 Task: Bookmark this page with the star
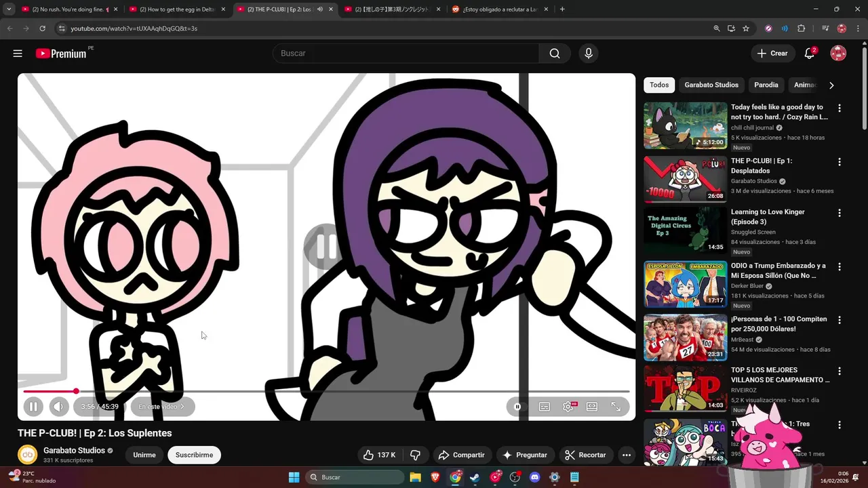point(746,28)
